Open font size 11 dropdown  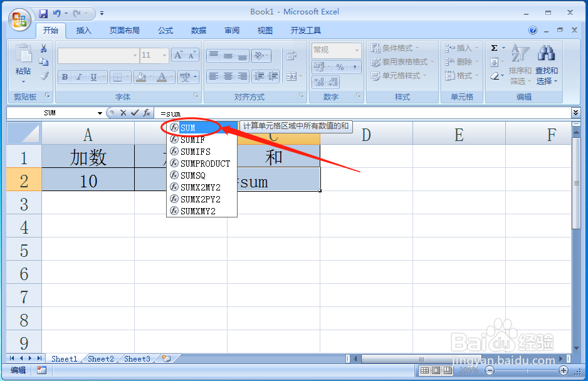pyautogui.click(x=164, y=56)
